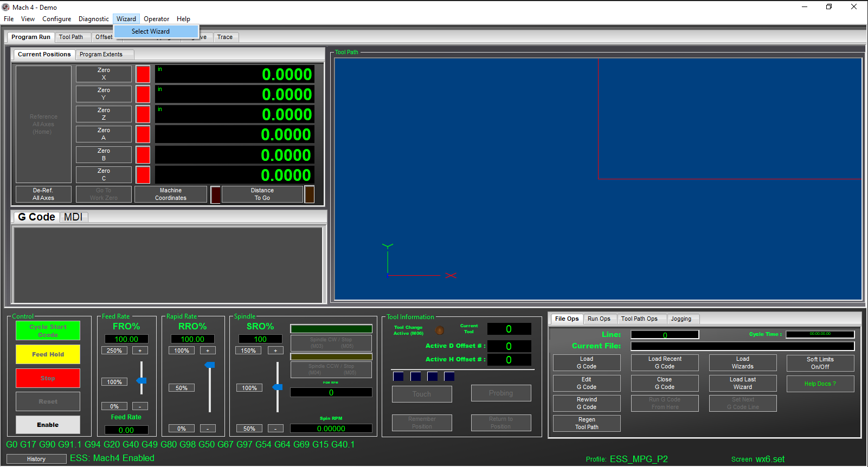Zero the Y axis

pyautogui.click(x=104, y=94)
